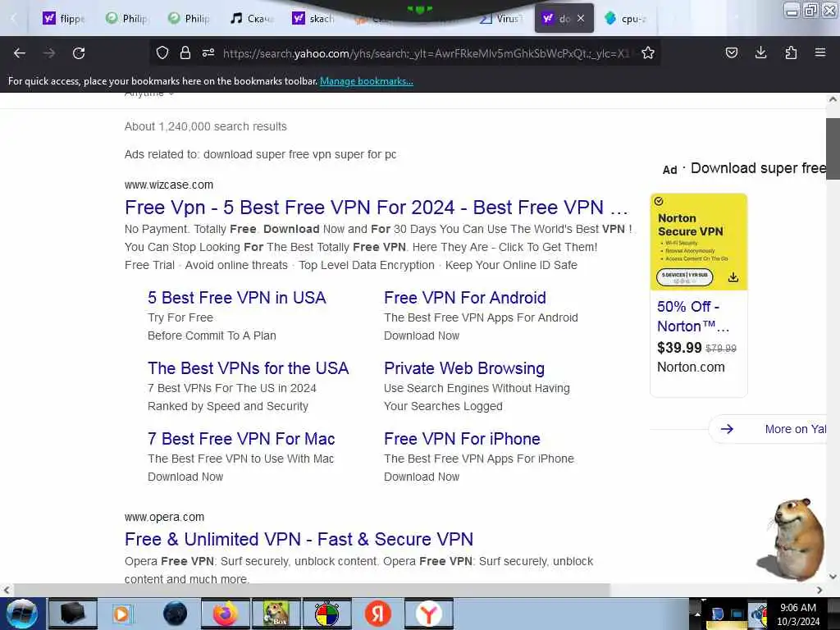Screen dimensions: 840x630
Task: Open the taskbar clock 9:06 AM
Action: [797, 614]
